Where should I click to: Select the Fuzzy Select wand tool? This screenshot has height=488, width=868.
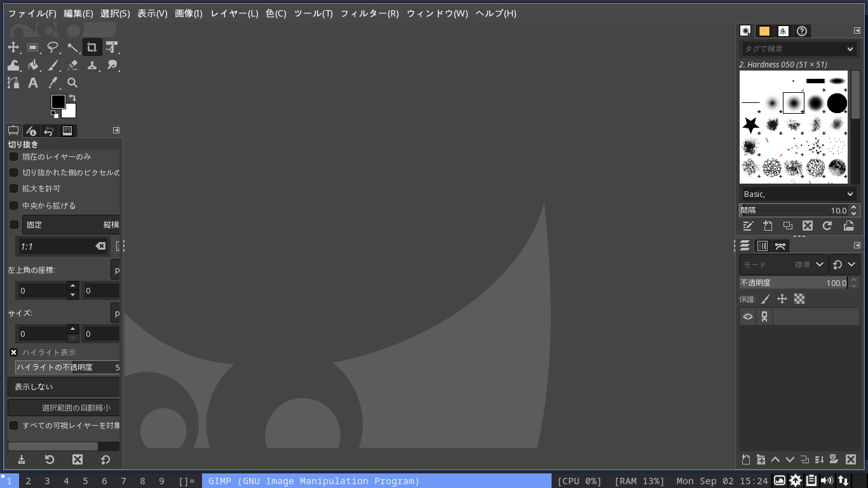coord(72,47)
